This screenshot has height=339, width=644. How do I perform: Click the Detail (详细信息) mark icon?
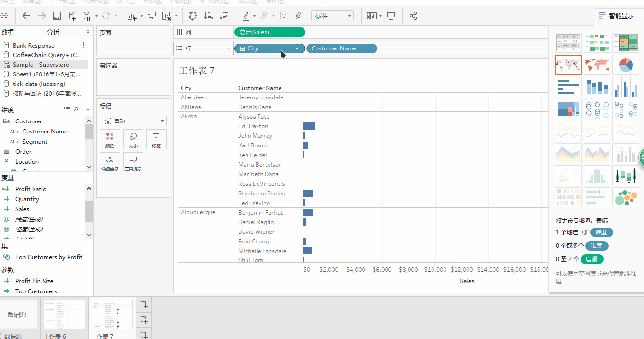point(110,162)
